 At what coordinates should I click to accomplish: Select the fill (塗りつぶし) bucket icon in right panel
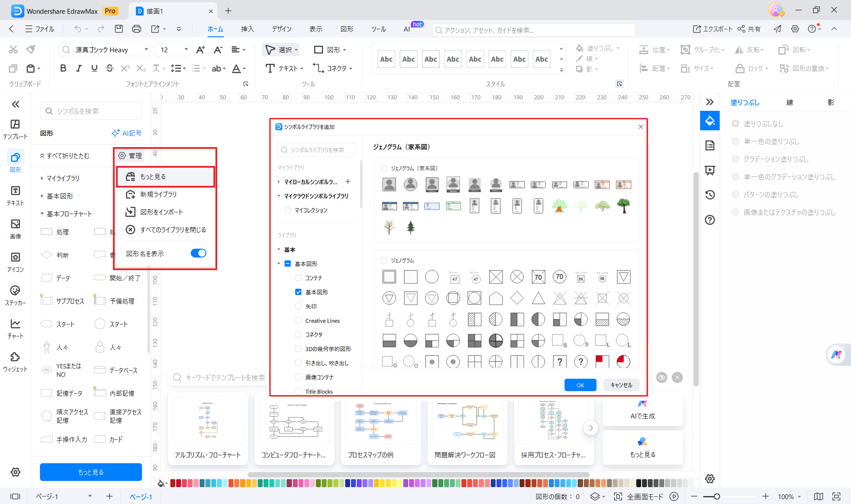click(x=709, y=120)
